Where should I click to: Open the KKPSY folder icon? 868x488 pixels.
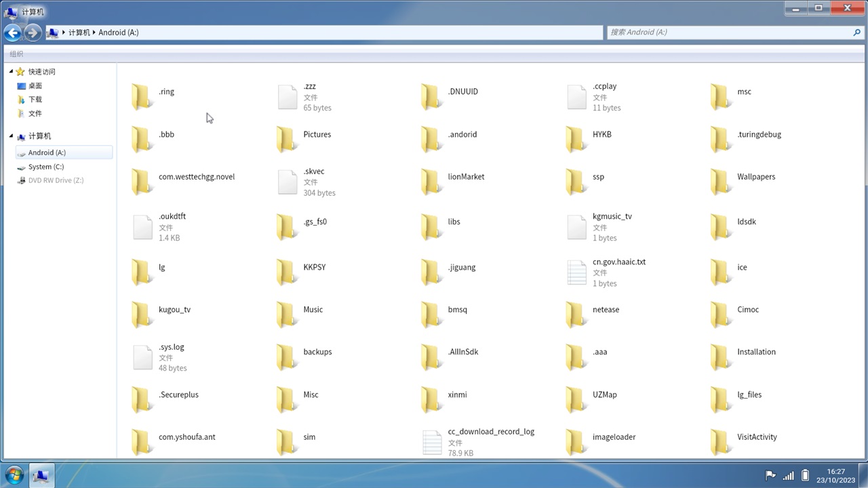tap(287, 272)
